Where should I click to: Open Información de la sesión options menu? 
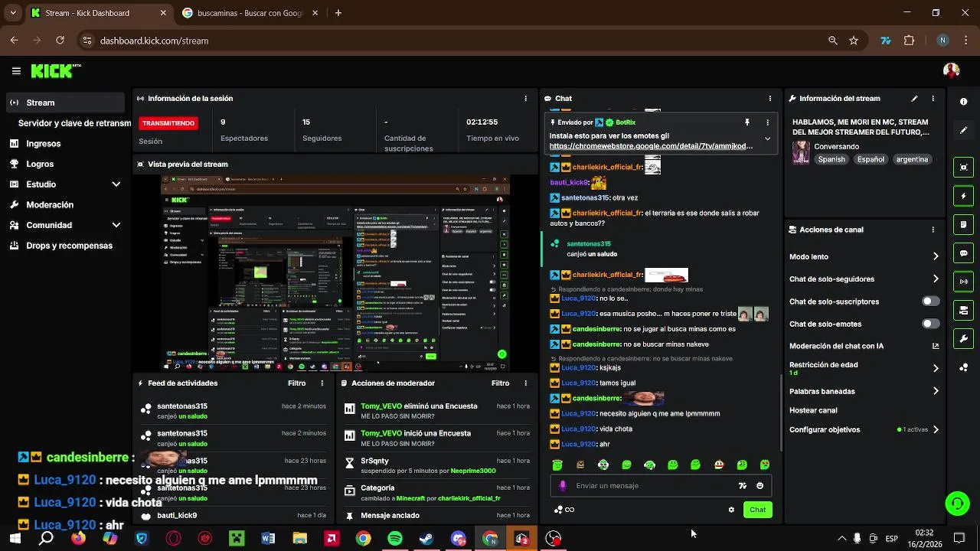point(525,98)
